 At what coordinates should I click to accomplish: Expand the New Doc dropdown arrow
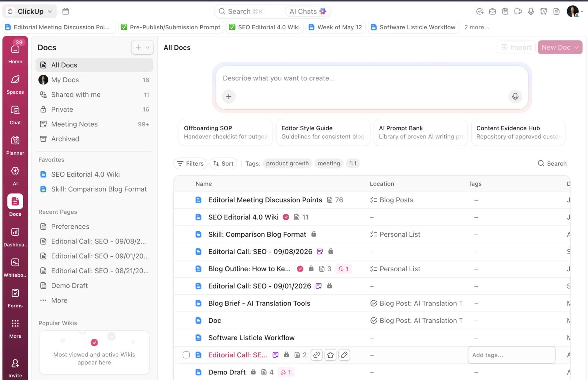(577, 47)
